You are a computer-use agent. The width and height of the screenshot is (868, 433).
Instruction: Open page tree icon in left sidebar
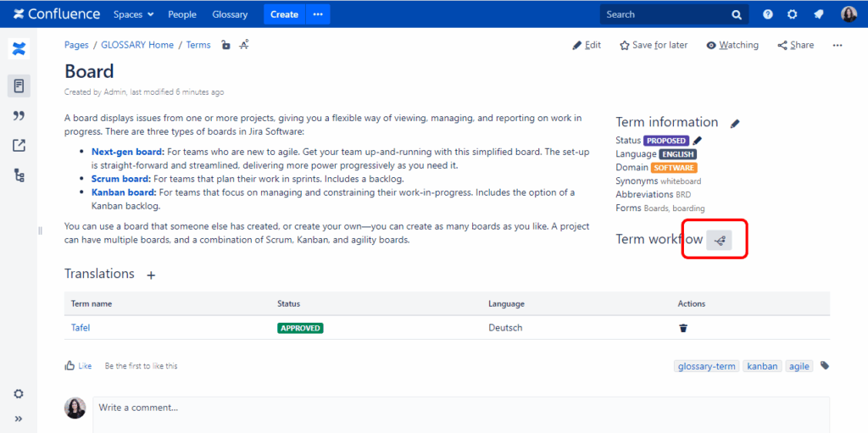19,175
